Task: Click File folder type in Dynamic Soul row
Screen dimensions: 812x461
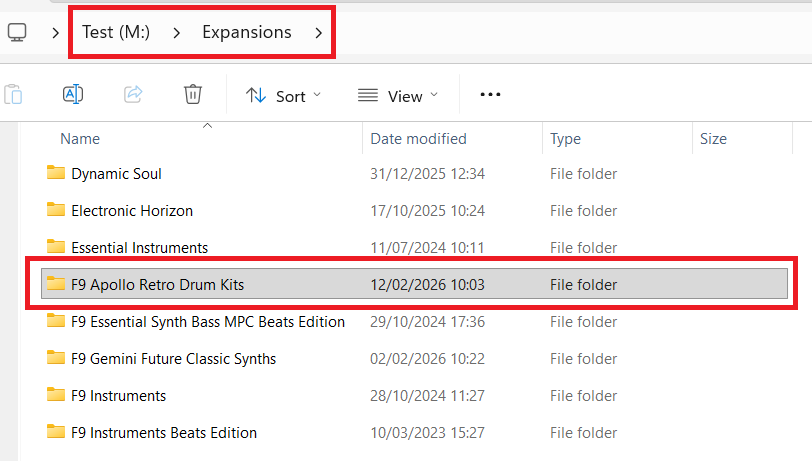Action: (583, 174)
